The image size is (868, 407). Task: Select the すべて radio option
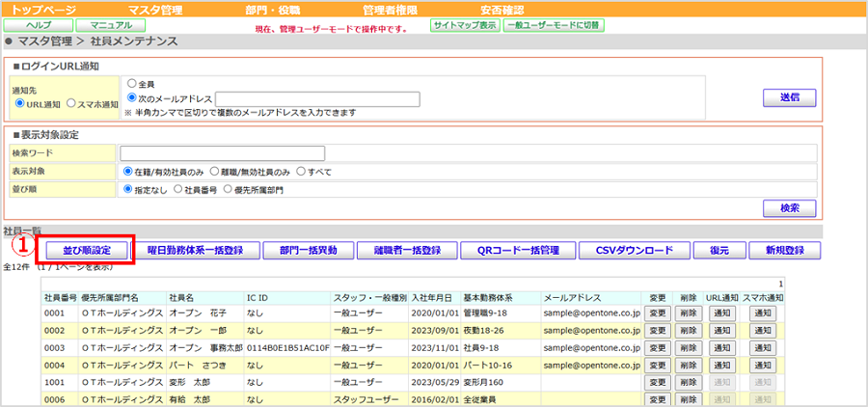tap(301, 171)
